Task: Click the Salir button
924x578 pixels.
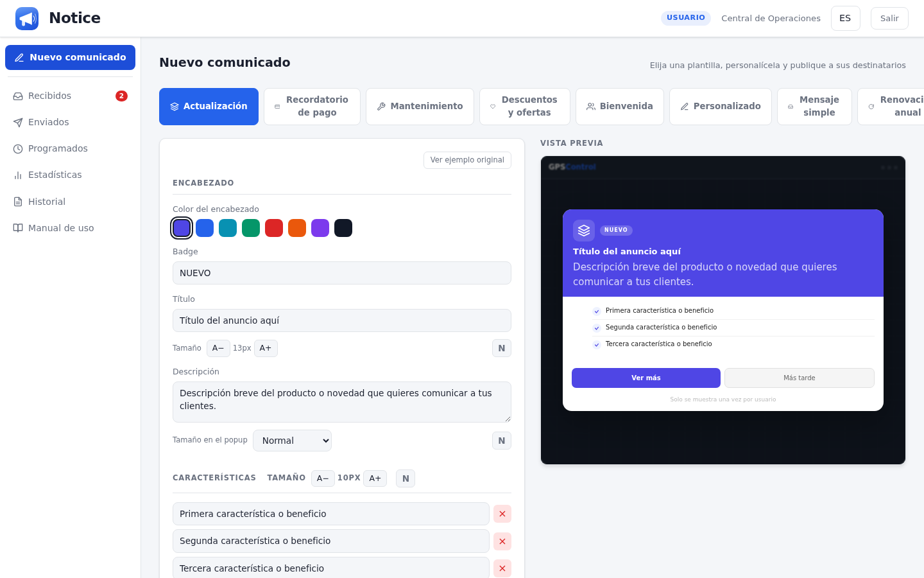Action: tap(889, 19)
